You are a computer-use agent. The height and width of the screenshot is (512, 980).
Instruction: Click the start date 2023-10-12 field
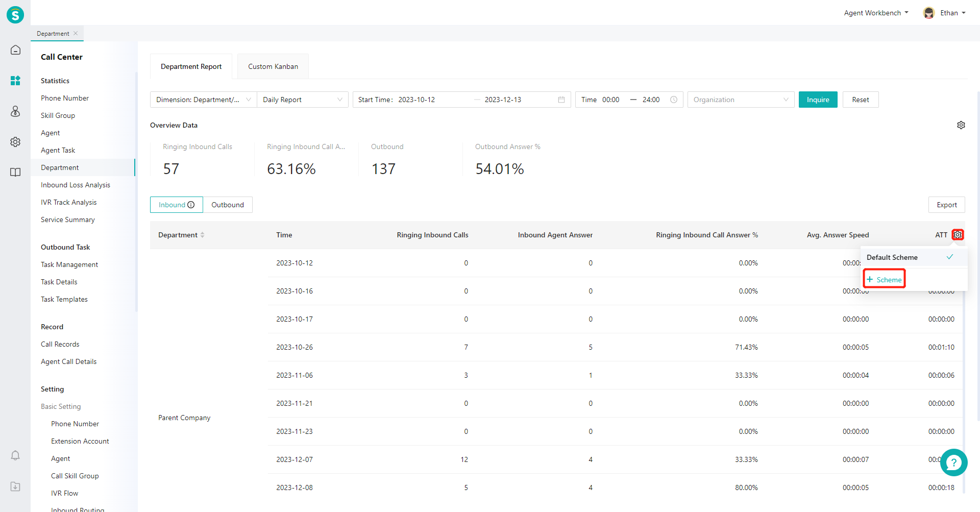coord(417,100)
